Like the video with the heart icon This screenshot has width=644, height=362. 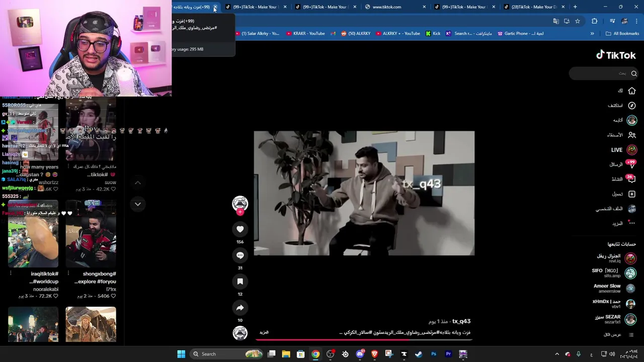pyautogui.click(x=240, y=229)
